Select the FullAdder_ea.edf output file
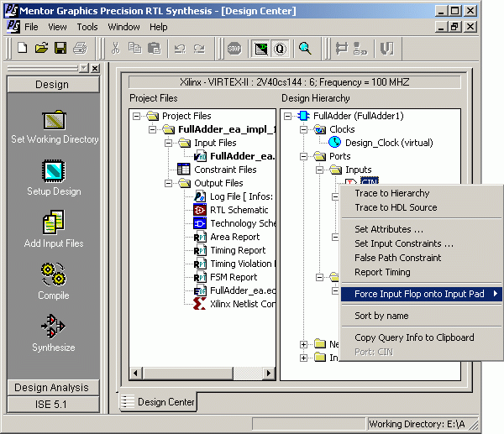This screenshot has height=434, width=504. click(x=243, y=290)
